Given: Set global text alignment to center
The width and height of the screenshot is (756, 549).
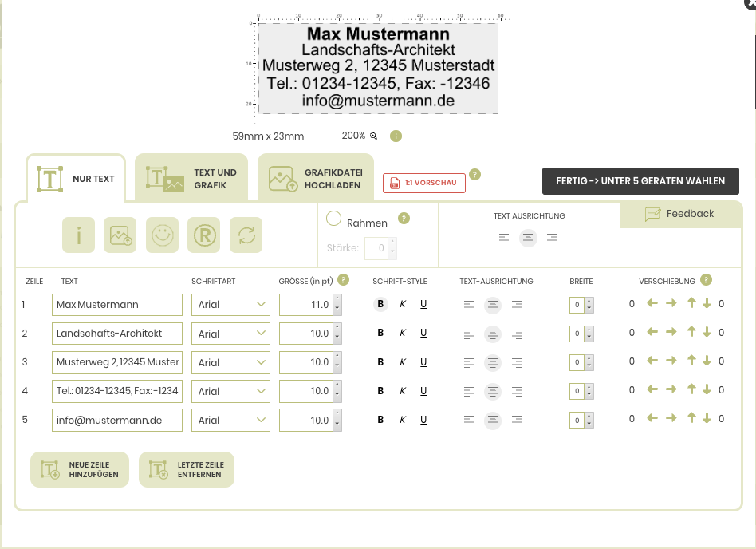Looking at the screenshot, I should pos(528,239).
